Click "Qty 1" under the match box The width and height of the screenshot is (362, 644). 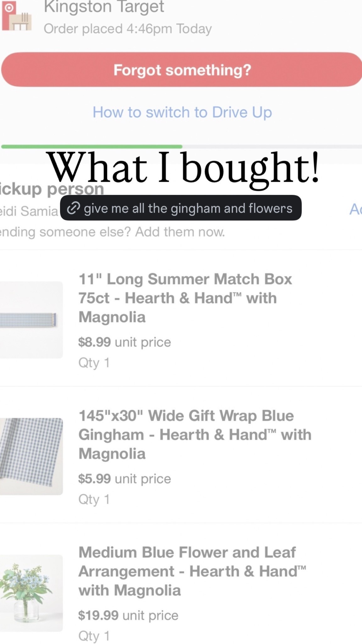pos(94,363)
